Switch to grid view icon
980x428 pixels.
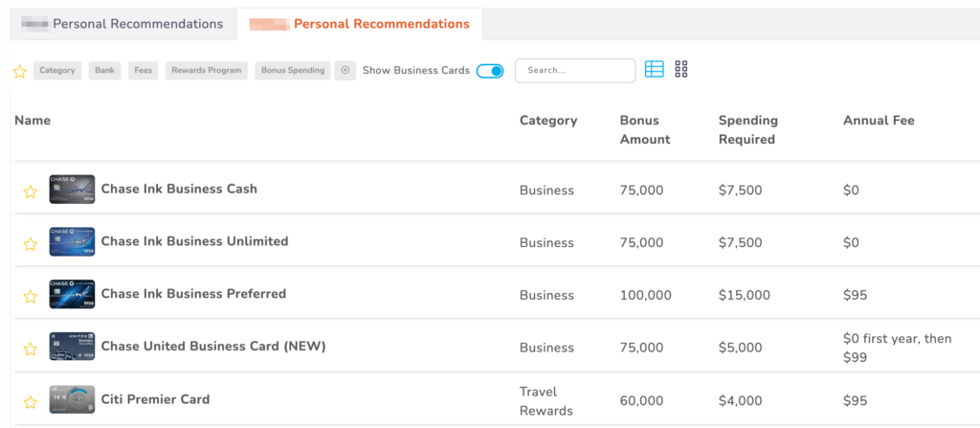tap(681, 69)
